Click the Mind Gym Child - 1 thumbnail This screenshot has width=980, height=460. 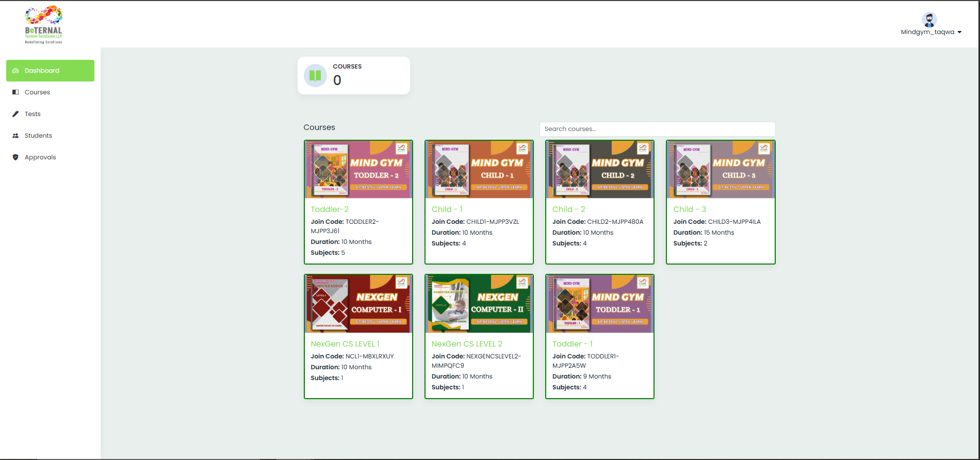(479, 169)
